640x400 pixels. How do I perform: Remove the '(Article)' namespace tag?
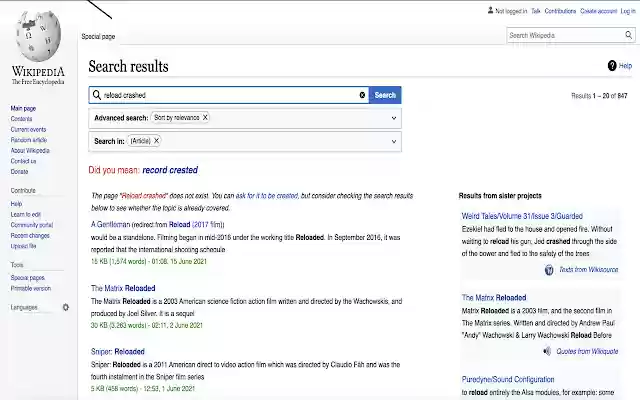pyautogui.click(x=156, y=140)
